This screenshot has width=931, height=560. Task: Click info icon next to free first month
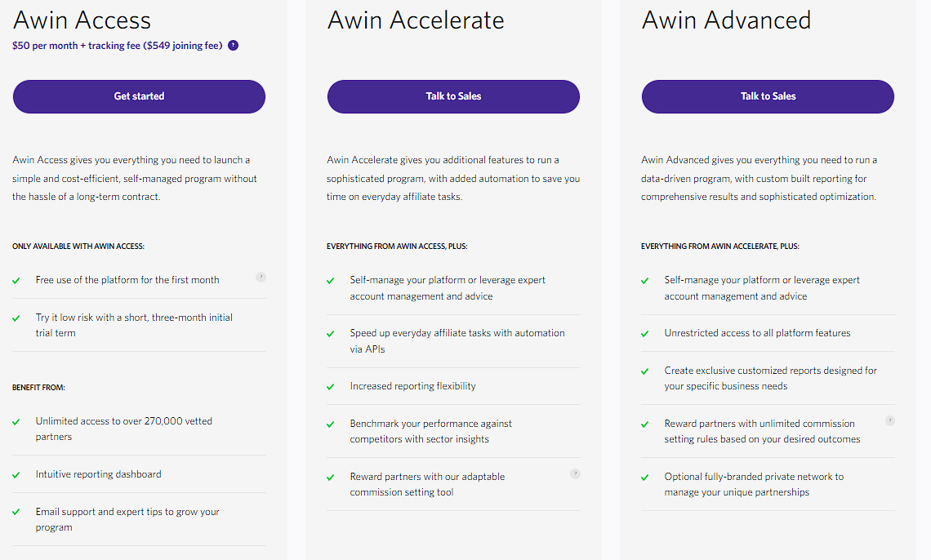click(x=261, y=277)
